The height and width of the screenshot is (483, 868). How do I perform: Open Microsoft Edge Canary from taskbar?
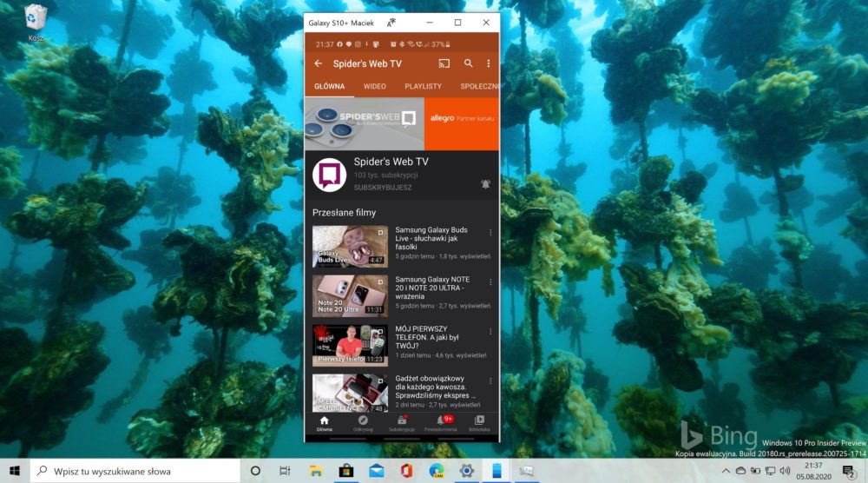437,471
